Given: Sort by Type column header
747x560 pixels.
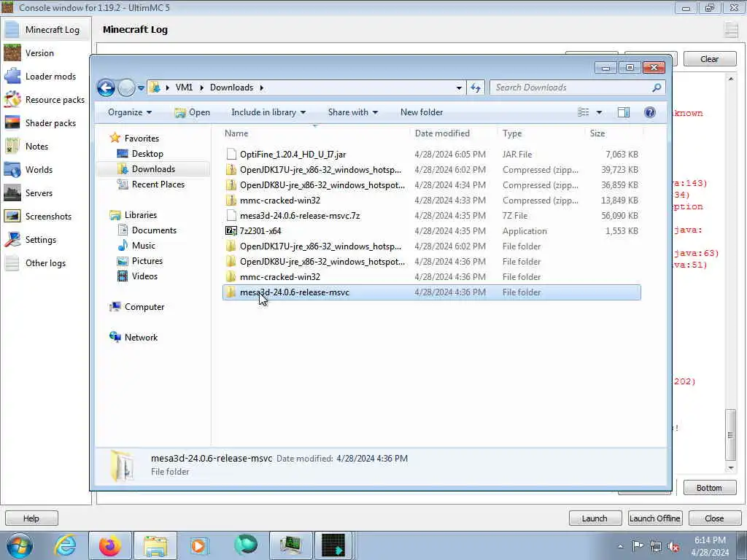Looking at the screenshot, I should [541, 134].
